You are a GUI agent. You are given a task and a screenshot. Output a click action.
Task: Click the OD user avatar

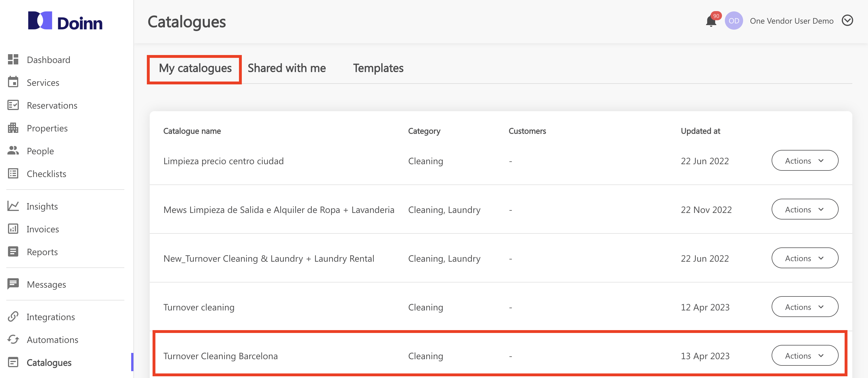pos(734,21)
